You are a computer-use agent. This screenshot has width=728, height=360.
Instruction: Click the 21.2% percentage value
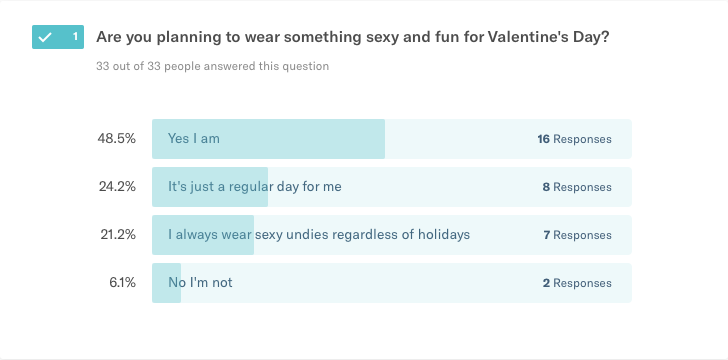pos(118,235)
